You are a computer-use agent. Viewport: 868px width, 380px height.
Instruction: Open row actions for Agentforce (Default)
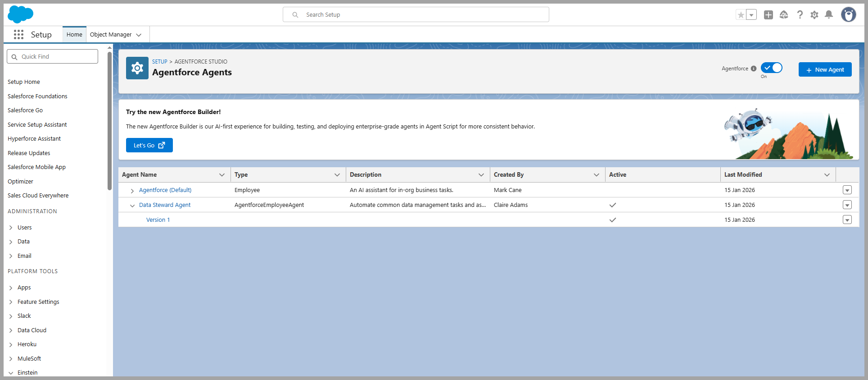pos(847,190)
